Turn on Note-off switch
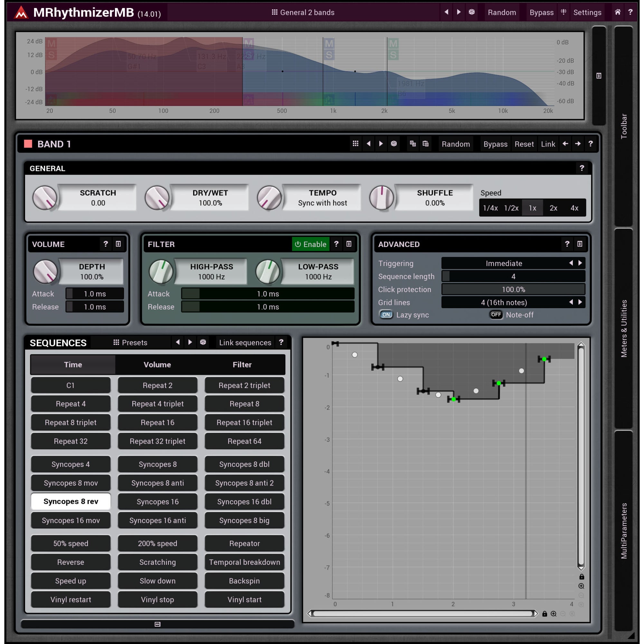The image size is (644, 644). [x=496, y=315]
